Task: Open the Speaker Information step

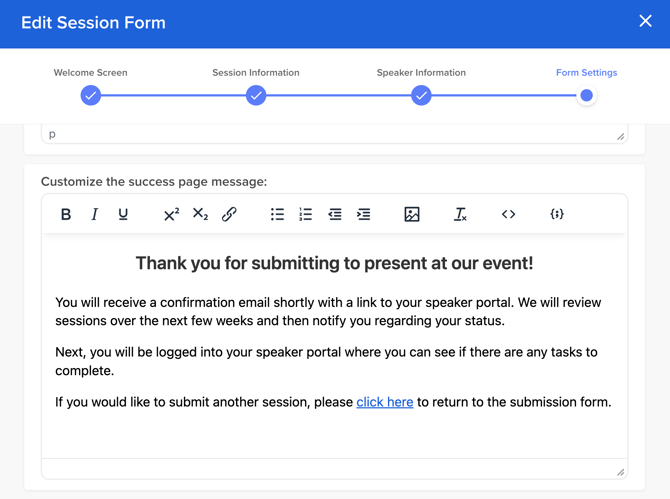Action: pos(421,95)
